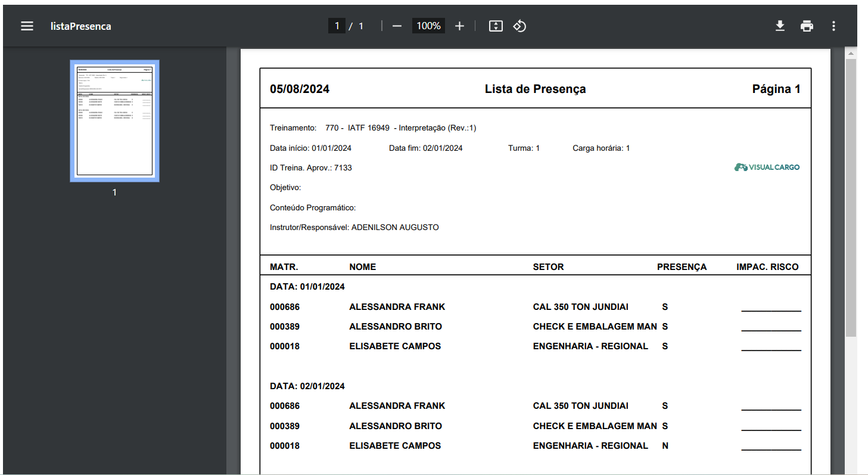Click the page number input field
The image size is (868, 475).
pyautogui.click(x=337, y=26)
